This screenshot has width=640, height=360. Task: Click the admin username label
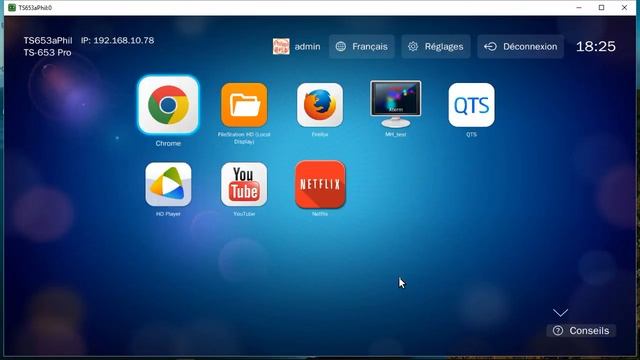307,47
